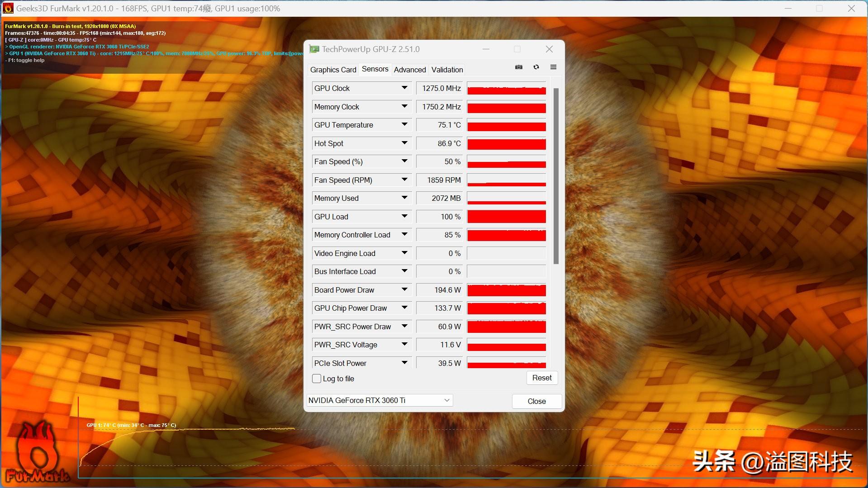The height and width of the screenshot is (488, 868).
Task: Open the GPU Temperature sensor dropdown
Action: click(404, 125)
